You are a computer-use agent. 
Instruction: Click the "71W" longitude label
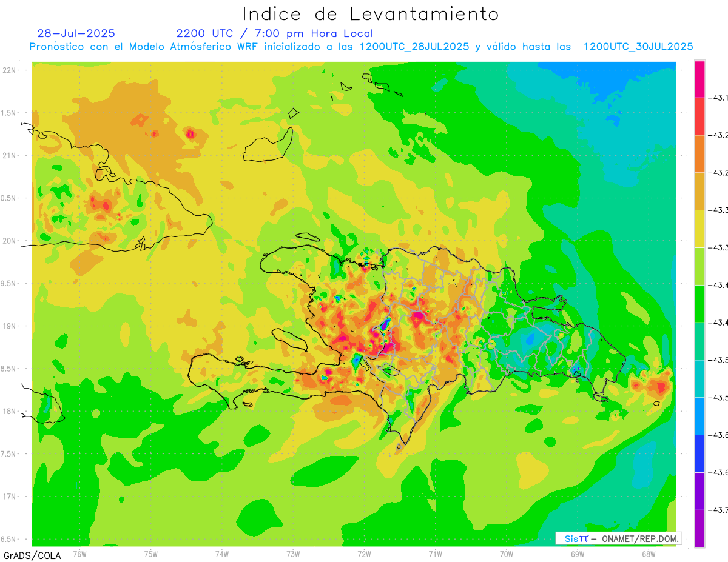click(x=435, y=554)
